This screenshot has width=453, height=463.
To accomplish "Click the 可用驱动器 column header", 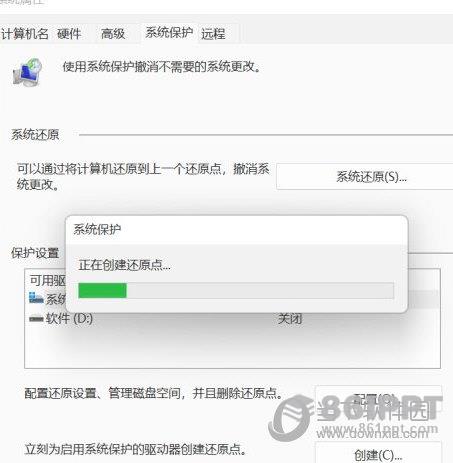I will point(47,280).
